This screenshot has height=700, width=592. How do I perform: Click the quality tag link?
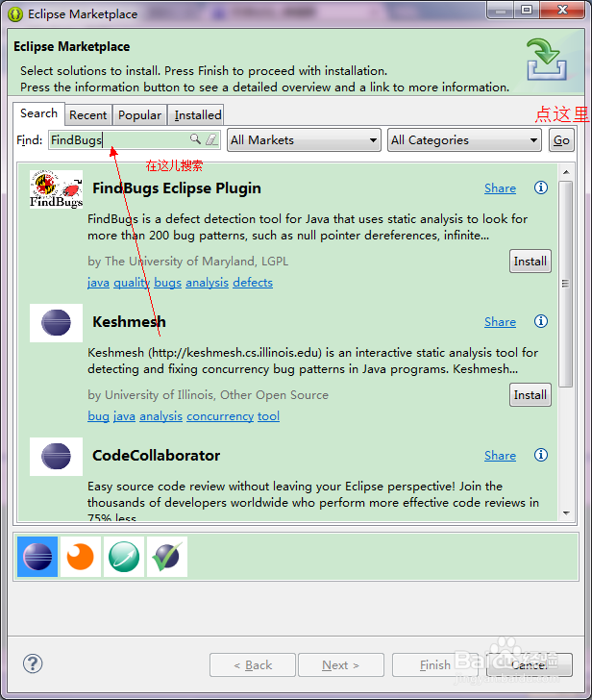point(132,283)
